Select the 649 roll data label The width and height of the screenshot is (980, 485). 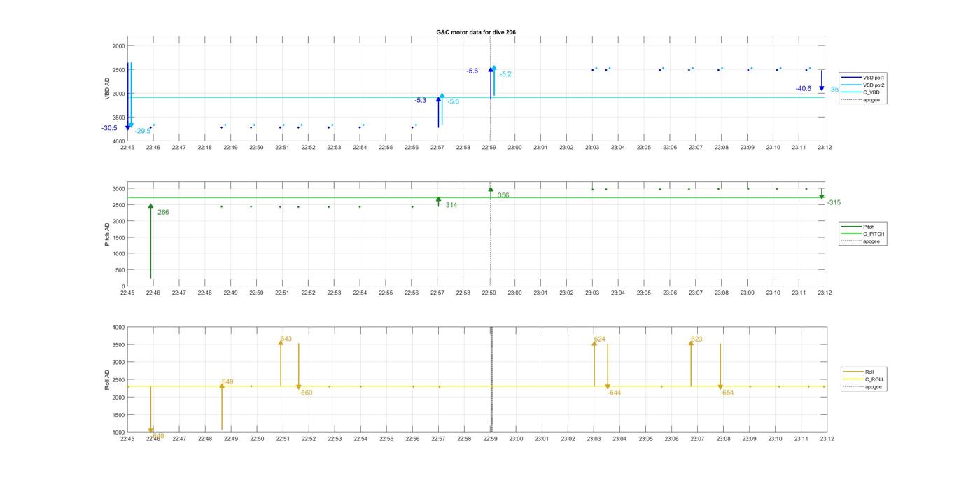click(x=227, y=382)
